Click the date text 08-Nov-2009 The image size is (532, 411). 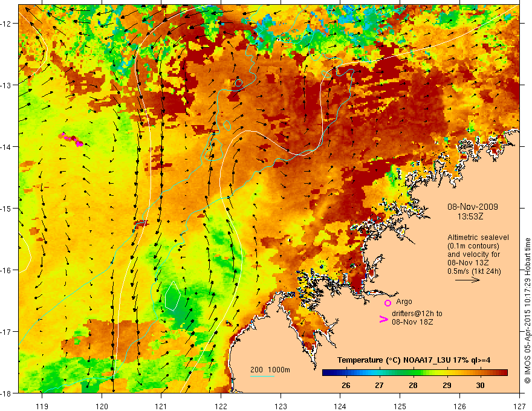pyautogui.click(x=473, y=207)
